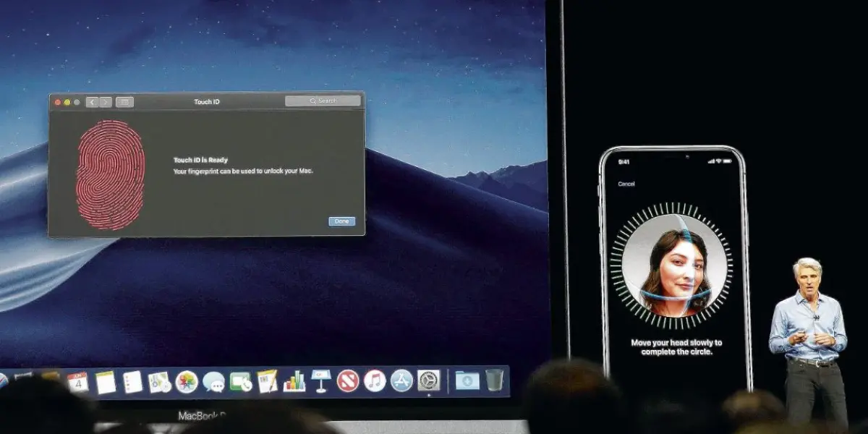The width and height of the screenshot is (868, 434).
Task: Open Messages from the Dock
Action: click(x=213, y=381)
